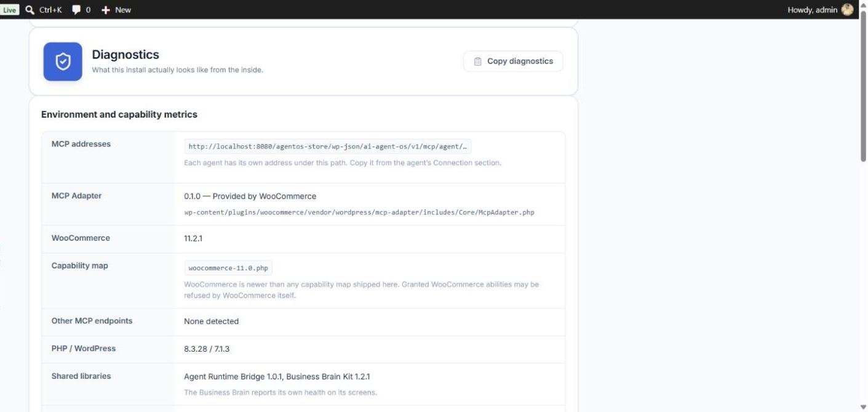Select the WooCommerce is newer warning text
This screenshot has height=412, width=868.
[x=361, y=290]
